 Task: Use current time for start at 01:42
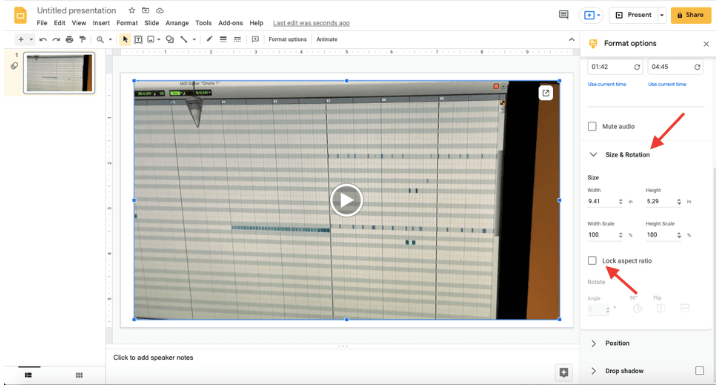pos(607,84)
